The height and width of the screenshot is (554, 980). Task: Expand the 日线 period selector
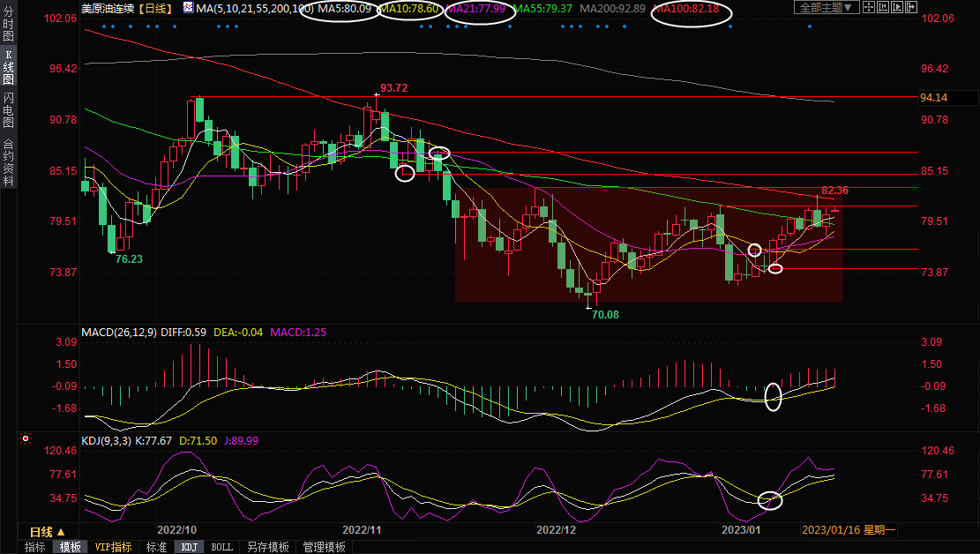point(47,532)
